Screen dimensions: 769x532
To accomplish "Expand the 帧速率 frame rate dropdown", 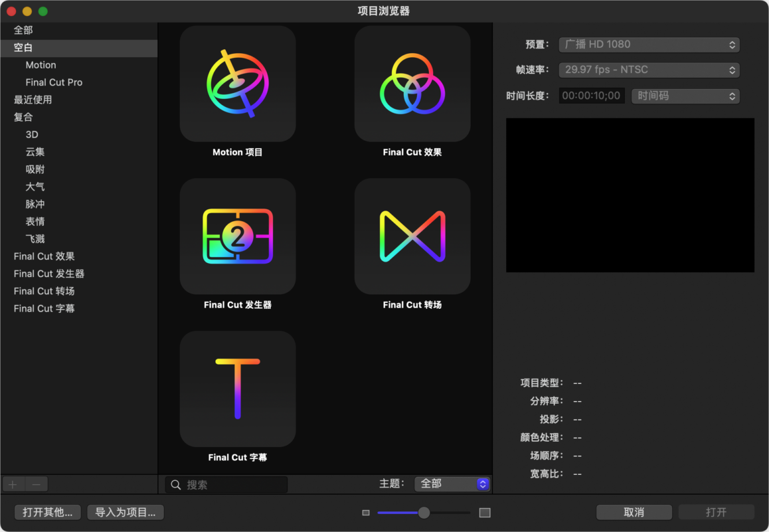I will click(649, 70).
